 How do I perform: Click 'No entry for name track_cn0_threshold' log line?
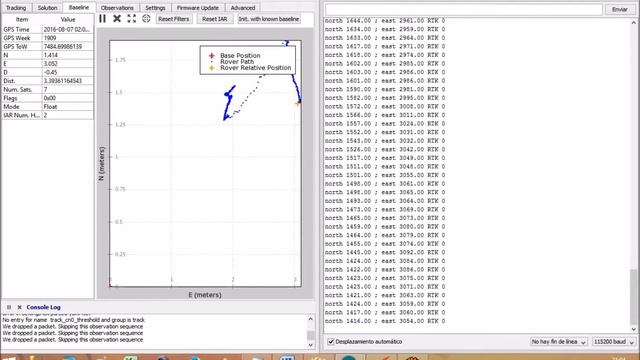73,320
